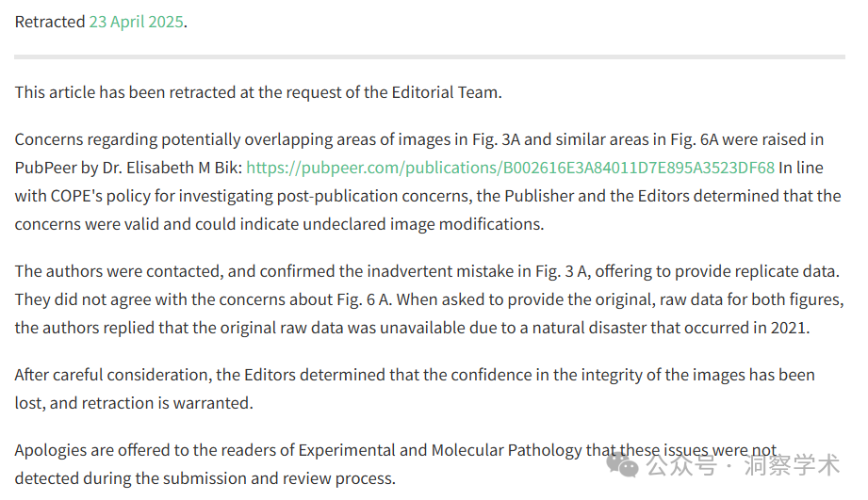Click the word Retracted at top
This screenshot has width=868, height=500.
[50, 22]
